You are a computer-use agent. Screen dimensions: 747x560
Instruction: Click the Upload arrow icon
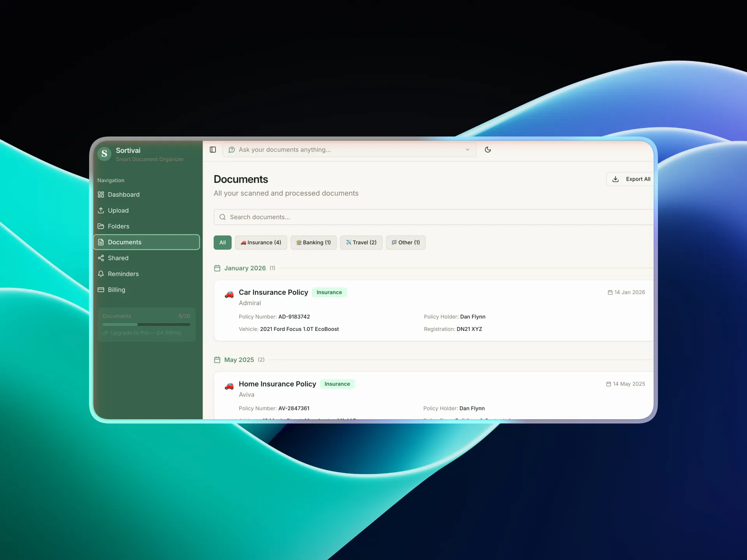coord(101,210)
